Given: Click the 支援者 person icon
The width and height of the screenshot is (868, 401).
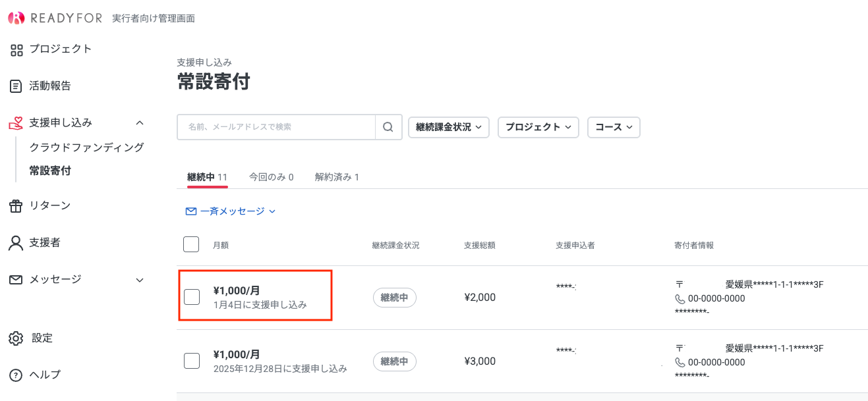Looking at the screenshot, I should [16, 243].
